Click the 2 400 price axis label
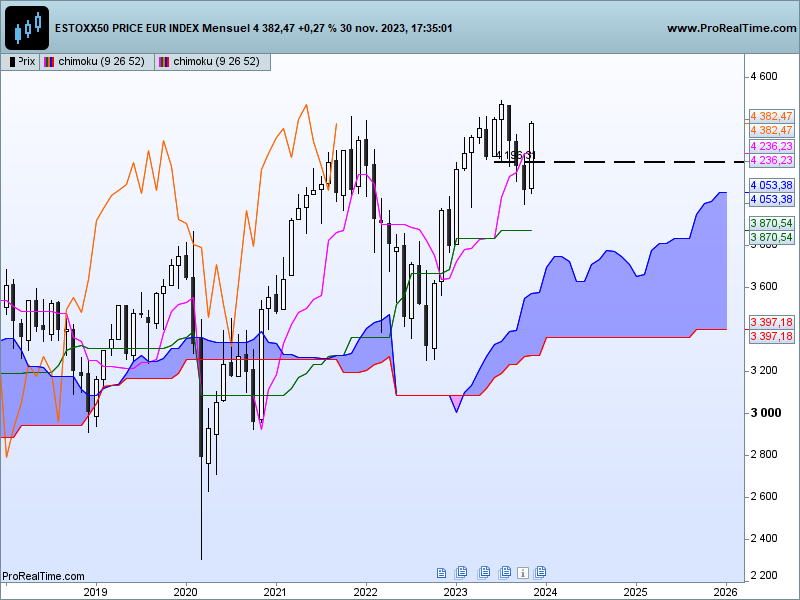 click(x=764, y=538)
